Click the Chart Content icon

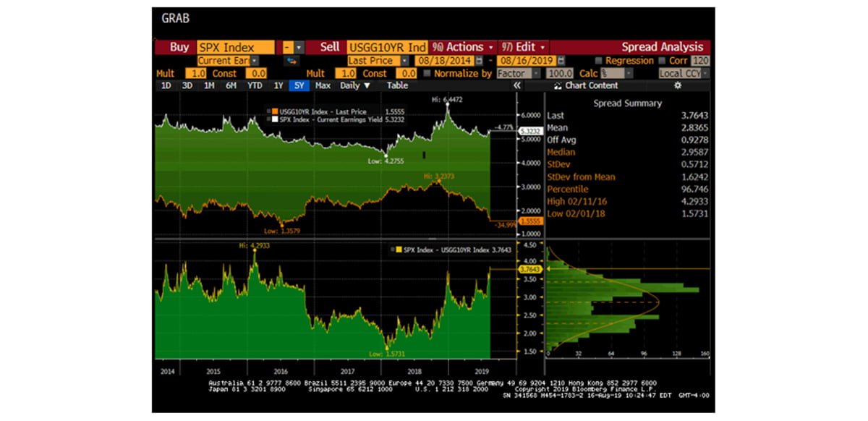tap(558, 85)
